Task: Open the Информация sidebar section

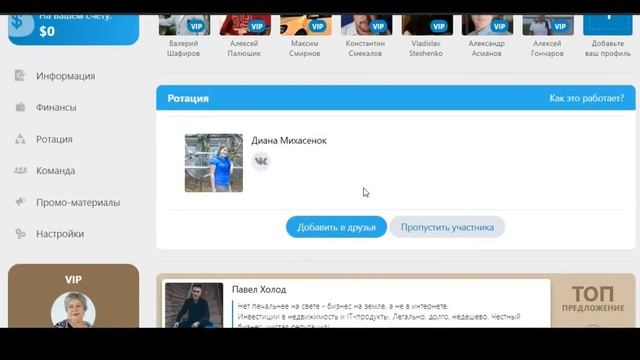Action: click(65, 76)
